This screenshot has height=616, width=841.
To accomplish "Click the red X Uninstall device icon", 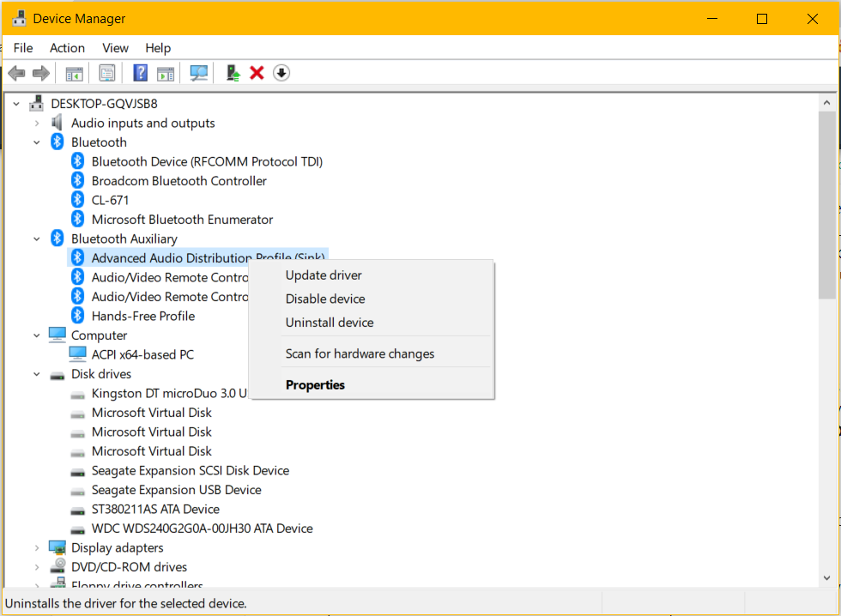I will click(257, 73).
